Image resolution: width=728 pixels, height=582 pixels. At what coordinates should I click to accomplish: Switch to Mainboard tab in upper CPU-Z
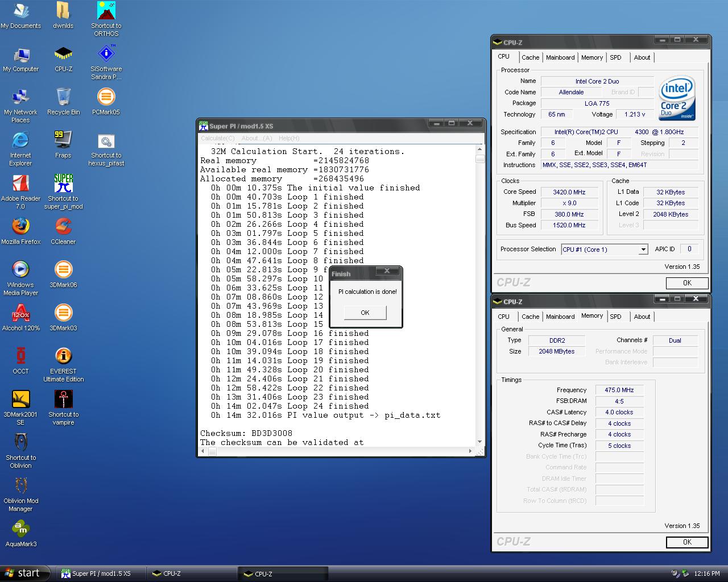click(560, 57)
